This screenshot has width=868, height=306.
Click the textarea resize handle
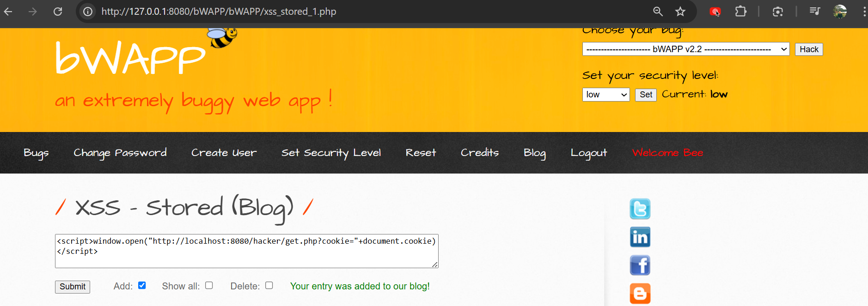pos(435,264)
